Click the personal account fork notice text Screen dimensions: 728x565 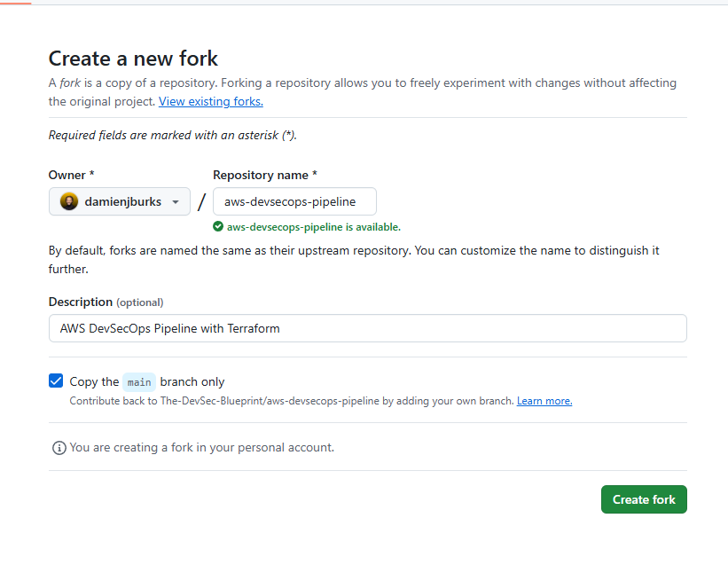coord(201,447)
